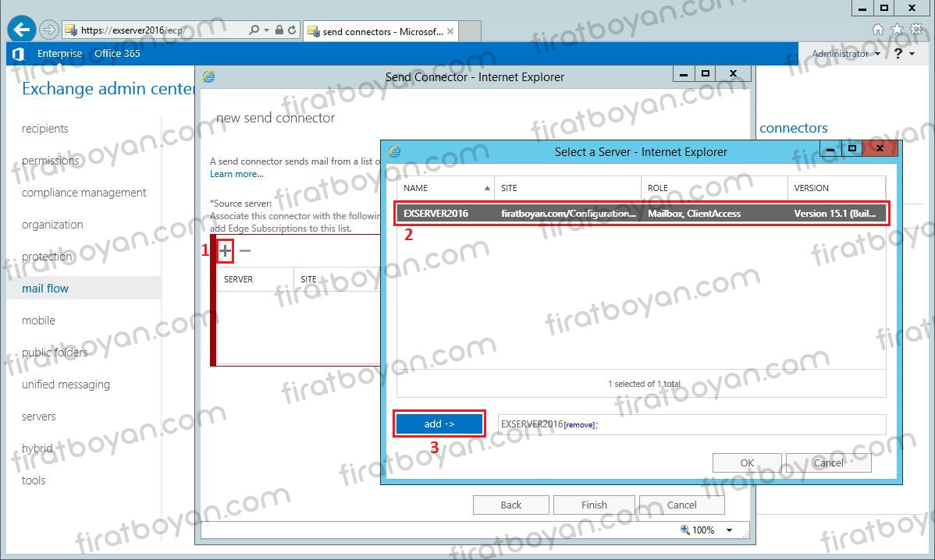Add a source server with plus icon

click(225, 251)
